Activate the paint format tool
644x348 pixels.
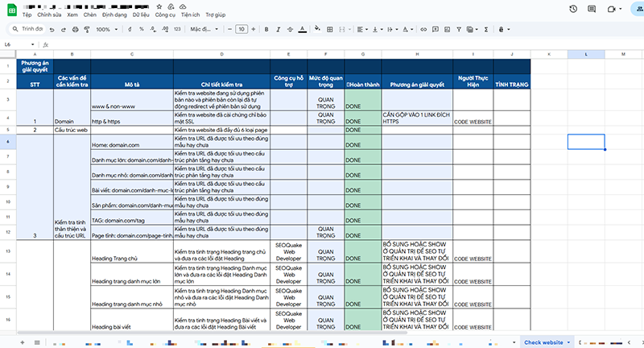click(x=87, y=29)
